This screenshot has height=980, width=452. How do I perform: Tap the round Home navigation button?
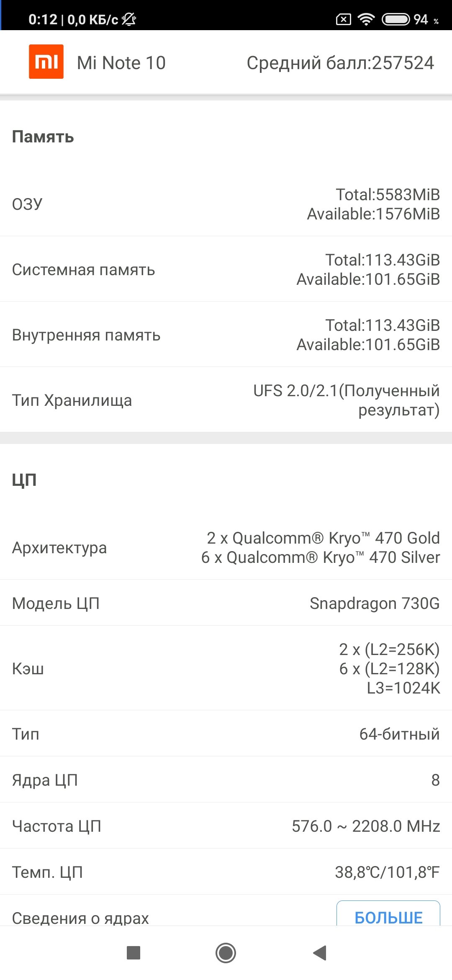point(226,953)
